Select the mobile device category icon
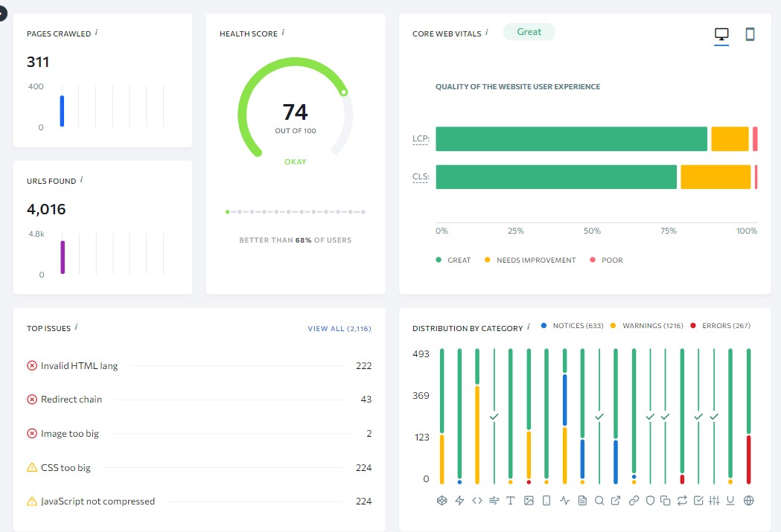The image size is (781, 532). tap(546, 501)
